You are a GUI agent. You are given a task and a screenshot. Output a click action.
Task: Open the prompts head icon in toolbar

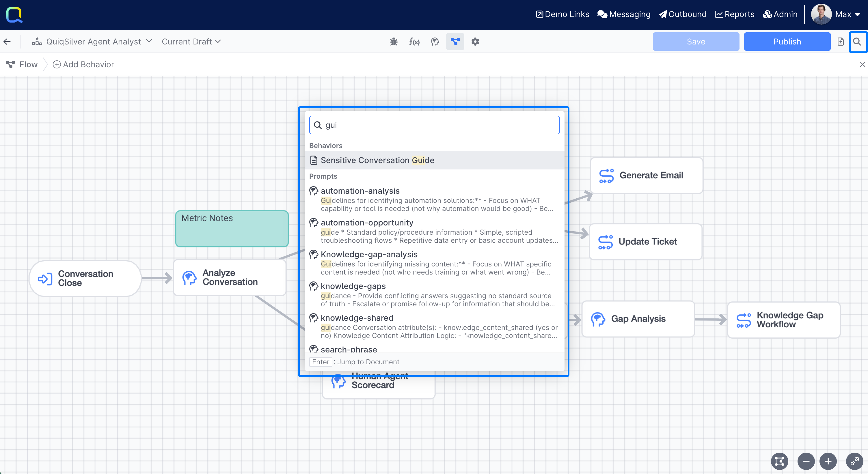click(x=435, y=42)
